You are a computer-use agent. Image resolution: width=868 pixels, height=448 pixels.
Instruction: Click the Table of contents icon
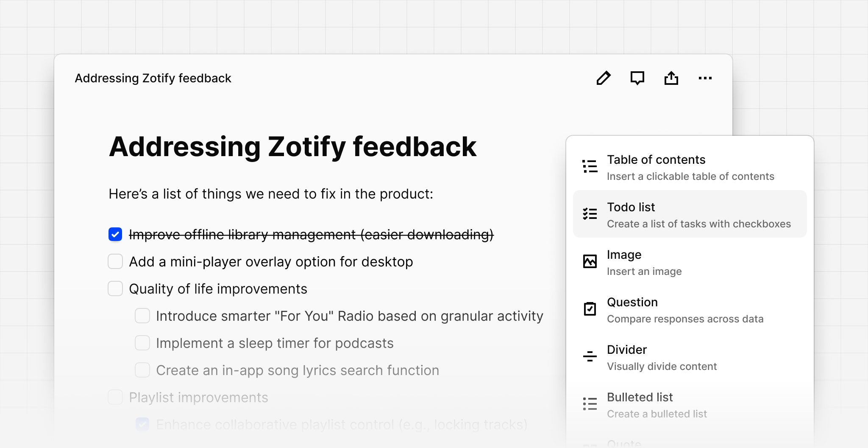(590, 166)
